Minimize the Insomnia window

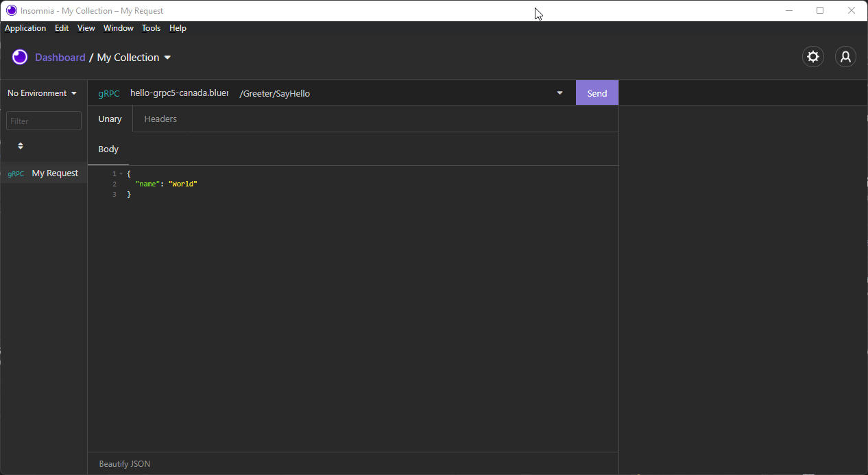[x=789, y=10]
